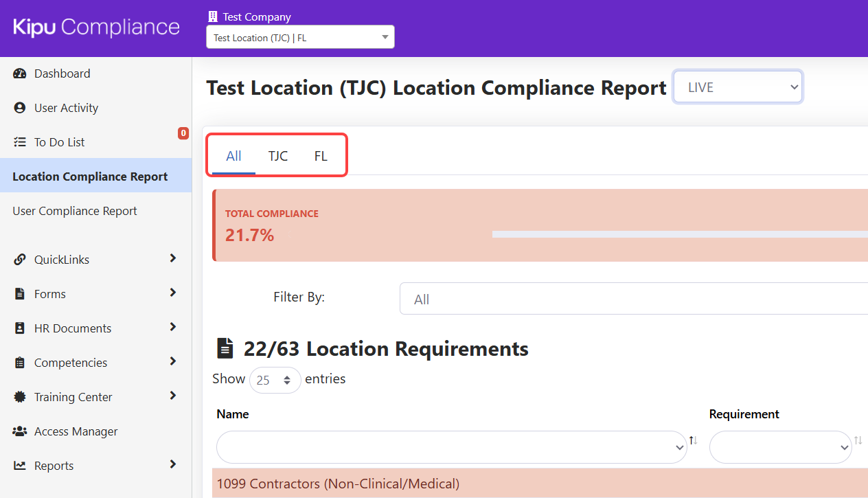
Task: Click the Forms document icon
Action: click(x=20, y=294)
